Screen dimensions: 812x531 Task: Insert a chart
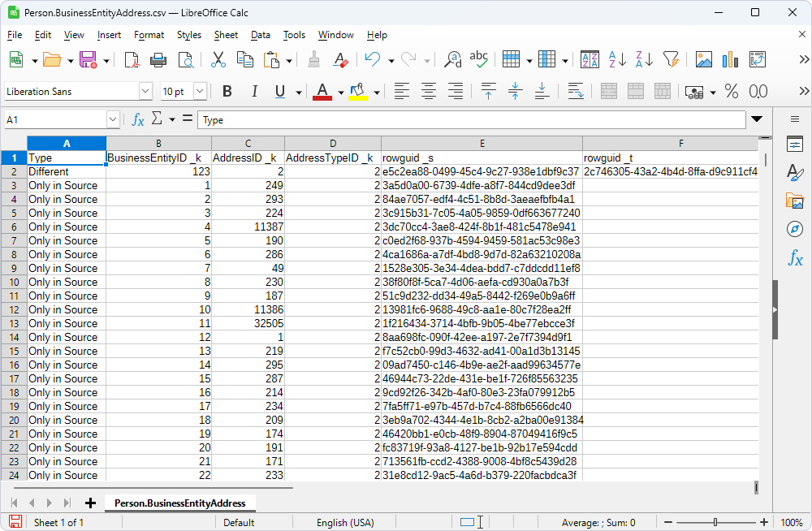[x=730, y=60]
